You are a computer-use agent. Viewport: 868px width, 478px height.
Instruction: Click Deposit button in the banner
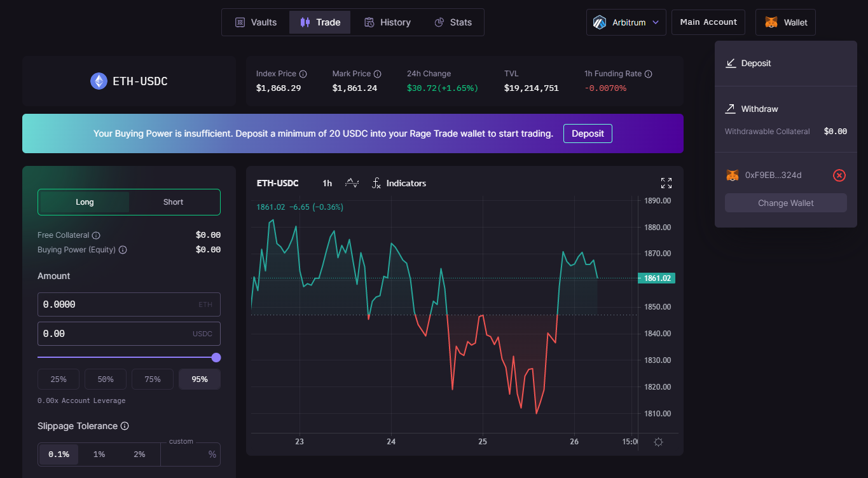[x=588, y=133]
